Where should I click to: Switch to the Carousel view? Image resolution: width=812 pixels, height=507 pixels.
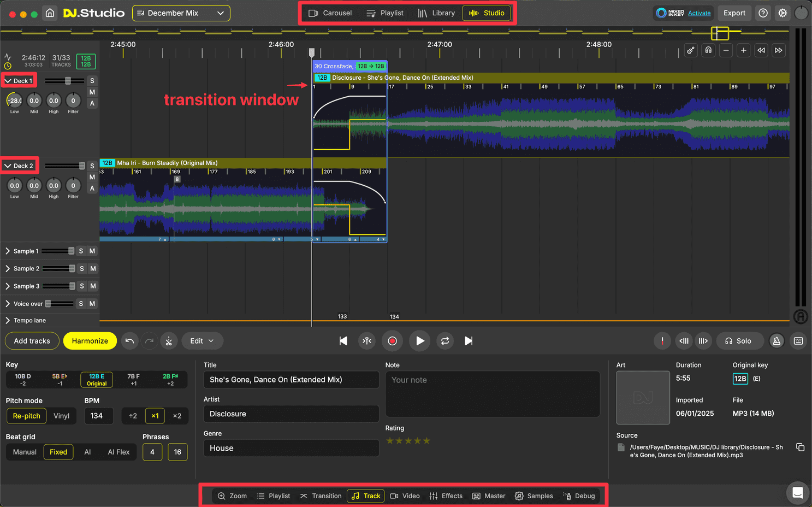coord(330,13)
